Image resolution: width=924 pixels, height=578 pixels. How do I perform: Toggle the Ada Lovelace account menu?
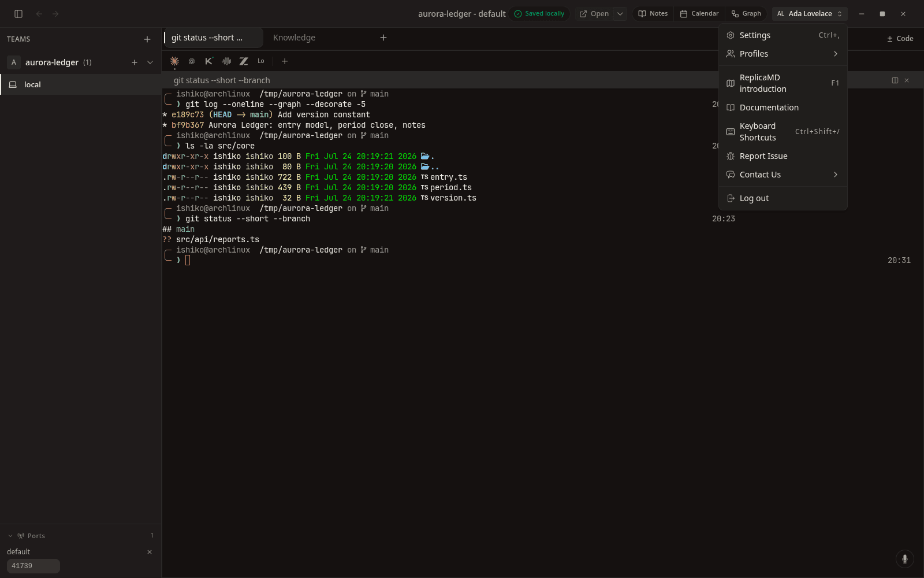[810, 14]
